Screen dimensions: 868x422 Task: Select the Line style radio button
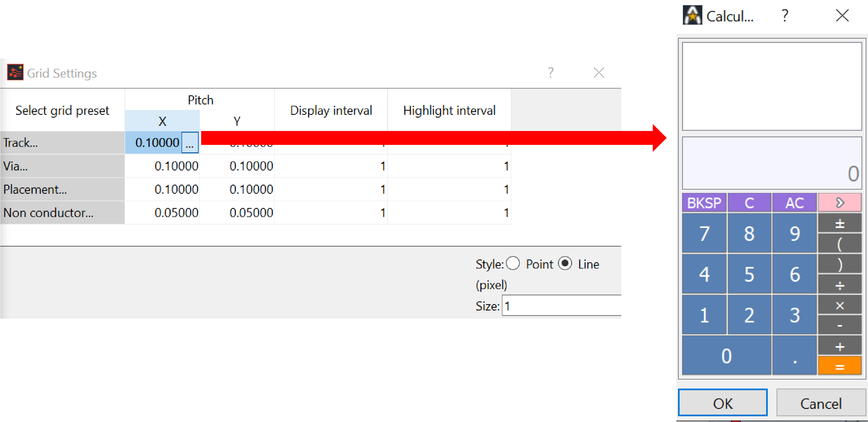[565, 263]
